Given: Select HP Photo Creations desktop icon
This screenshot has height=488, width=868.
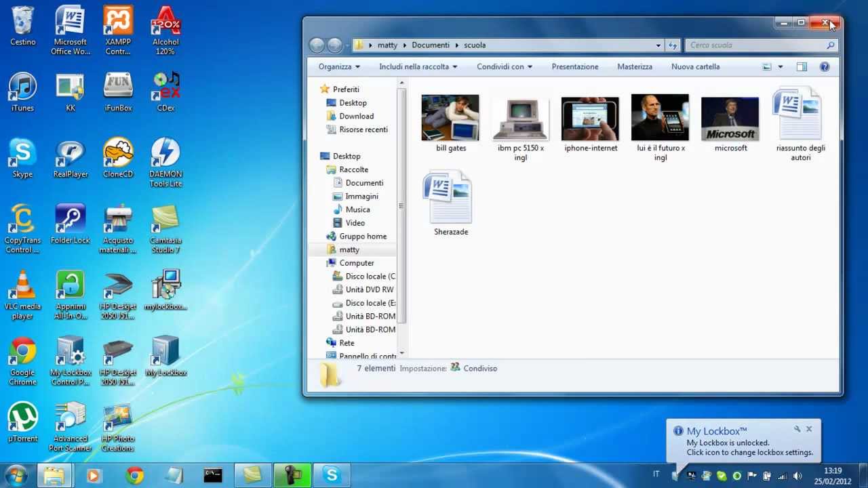Looking at the screenshot, I should 118,428.
